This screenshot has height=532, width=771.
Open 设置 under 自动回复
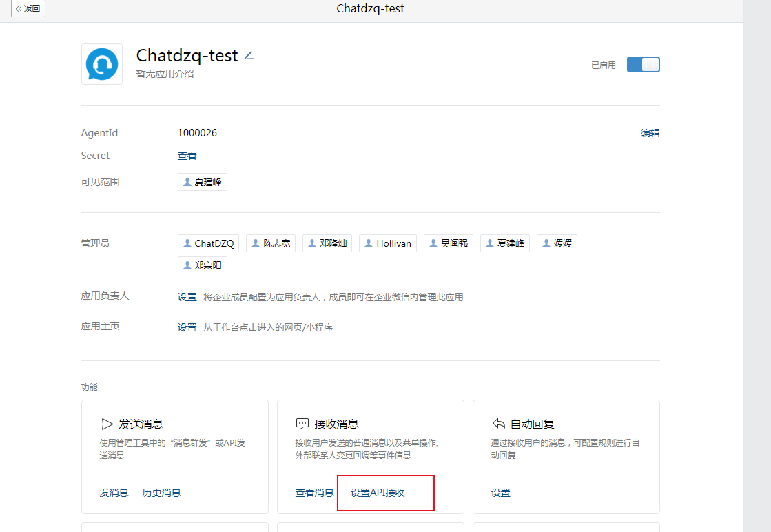pyautogui.click(x=500, y=493)
